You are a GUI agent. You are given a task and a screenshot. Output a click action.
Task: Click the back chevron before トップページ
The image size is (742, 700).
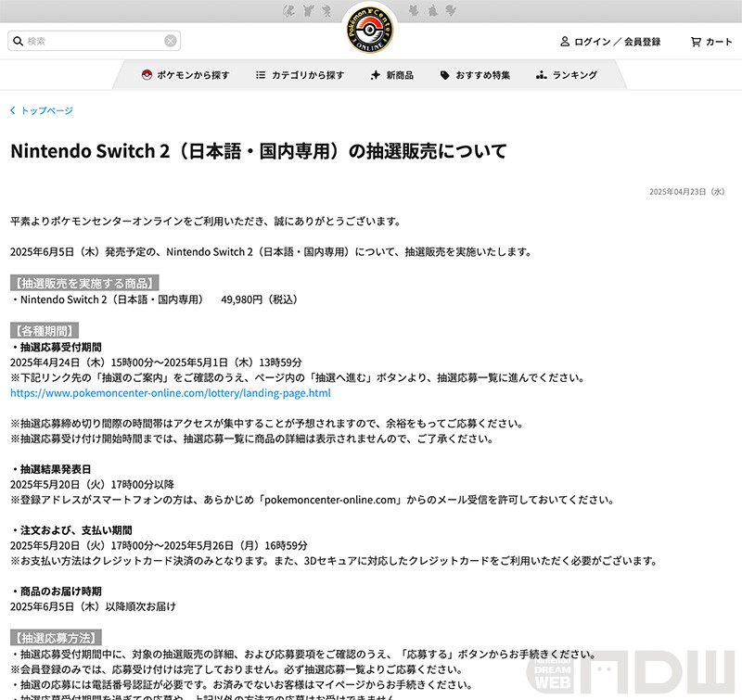click(13, 110)
